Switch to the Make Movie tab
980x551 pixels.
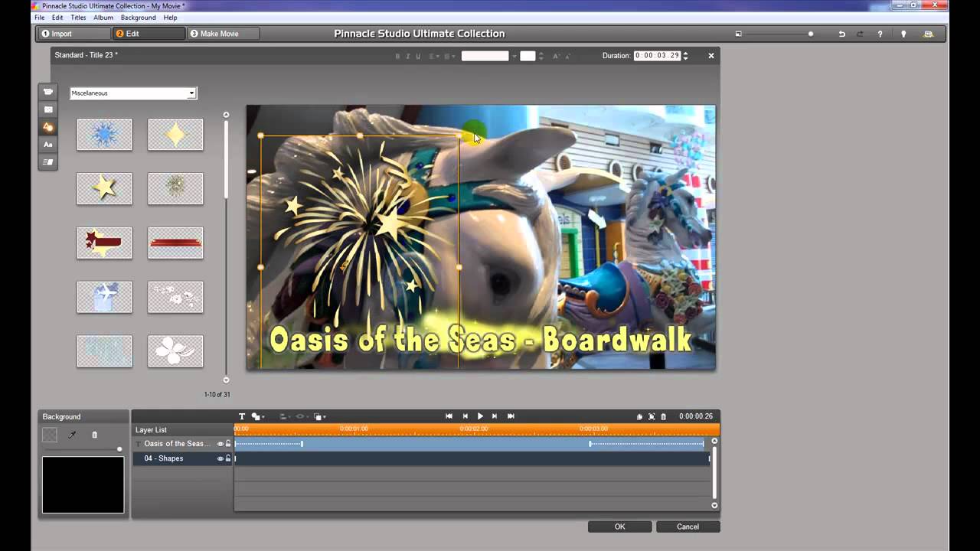pyautogui.click(x=223, y=34)
